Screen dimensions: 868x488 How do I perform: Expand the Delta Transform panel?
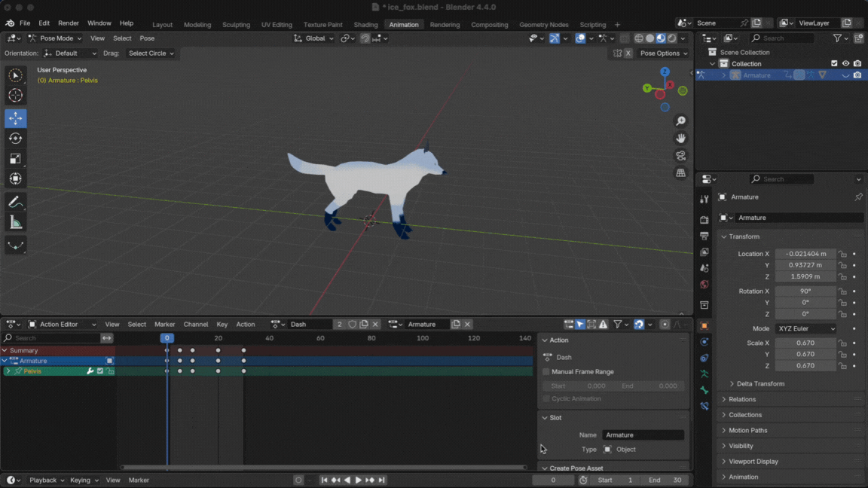(760, 384)
